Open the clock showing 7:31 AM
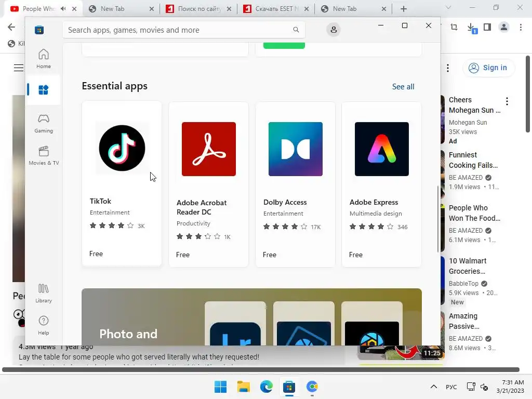The height and width of the screenshot is (399, 532). click(510, 387)
